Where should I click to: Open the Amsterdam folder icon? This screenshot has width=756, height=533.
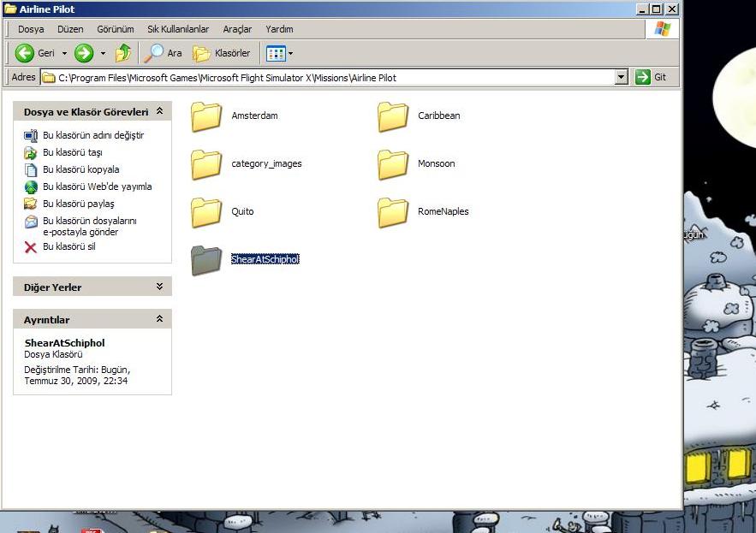coord(206,116)
